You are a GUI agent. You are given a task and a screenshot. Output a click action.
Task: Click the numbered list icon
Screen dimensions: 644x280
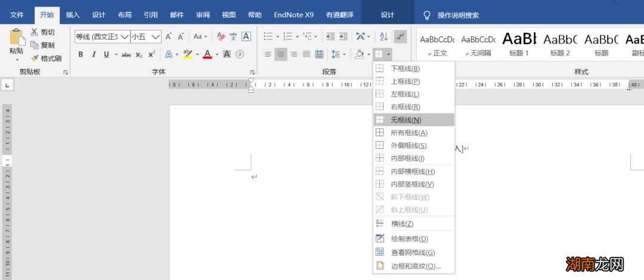coord(288,36)
